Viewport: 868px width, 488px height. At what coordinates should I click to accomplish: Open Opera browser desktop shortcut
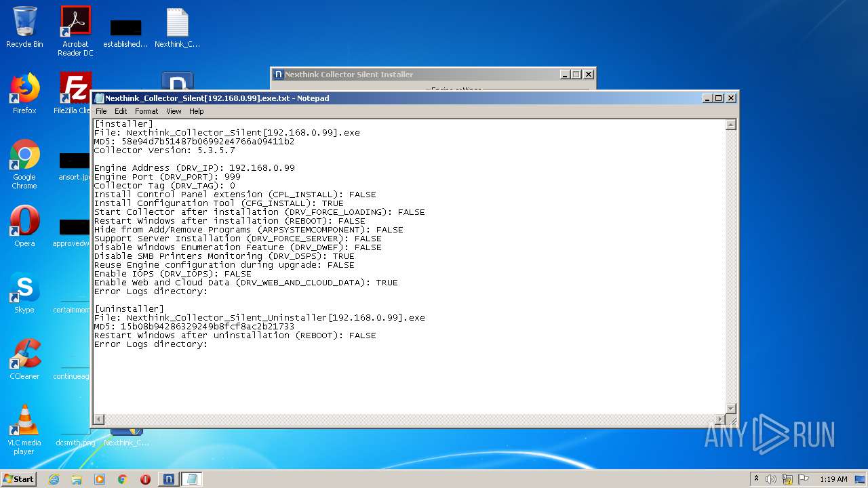[x=24, y=226]
